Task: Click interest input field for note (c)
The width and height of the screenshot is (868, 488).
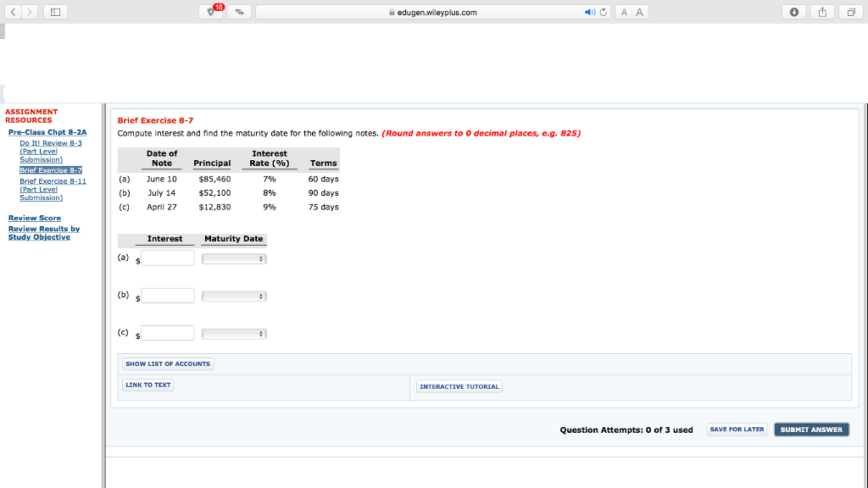Action: pyautogui.click(x=168, y=333)
